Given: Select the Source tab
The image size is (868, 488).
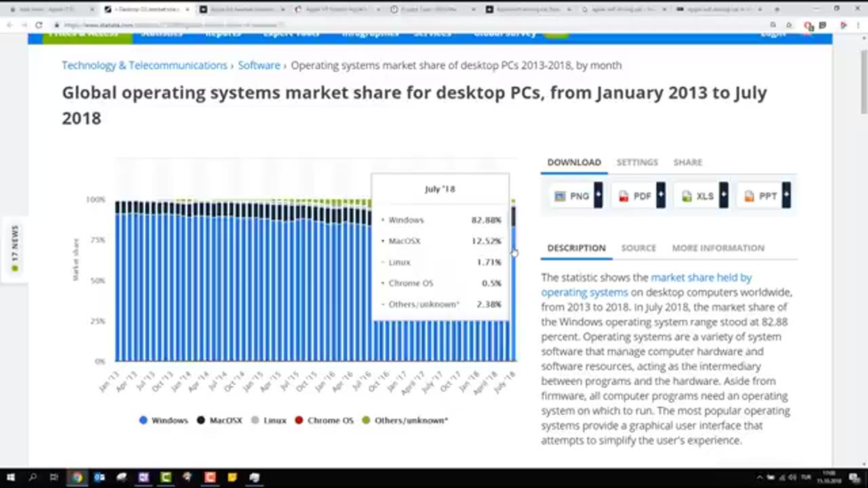Looking at the screenshot, I should pyautogui.click(x=639, y=248).
